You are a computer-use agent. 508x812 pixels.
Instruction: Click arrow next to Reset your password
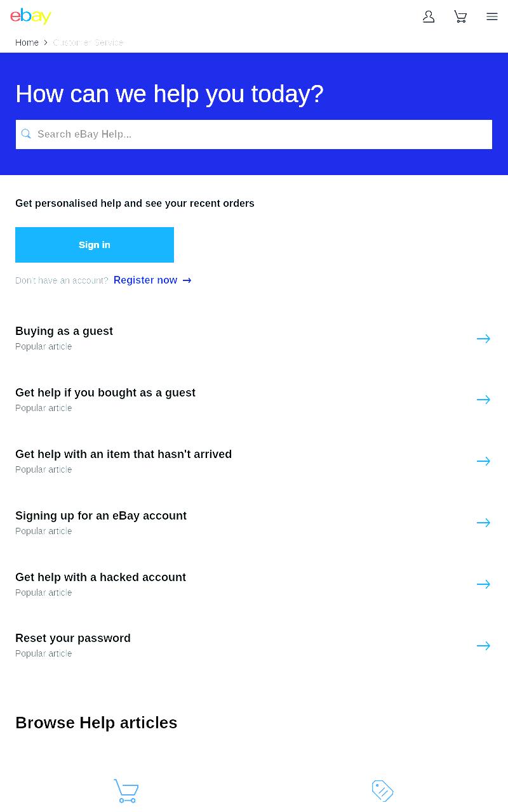point(483,646)
